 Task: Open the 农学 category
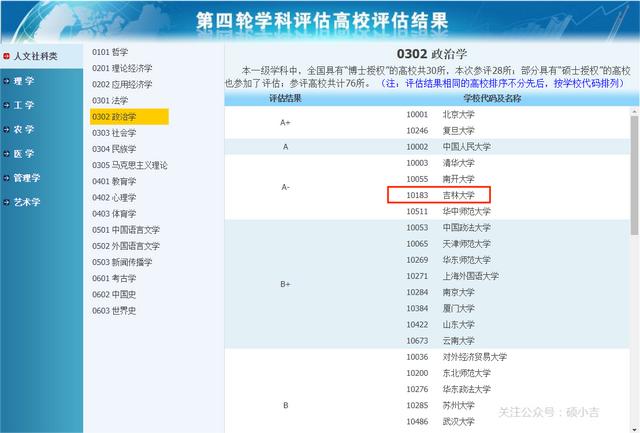pyautogui.click(x=24, y=129)
